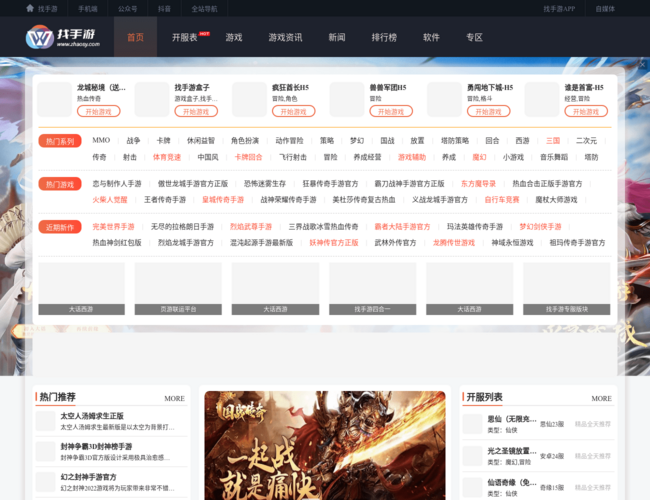Click the red 卡牌回合 link

249,157
